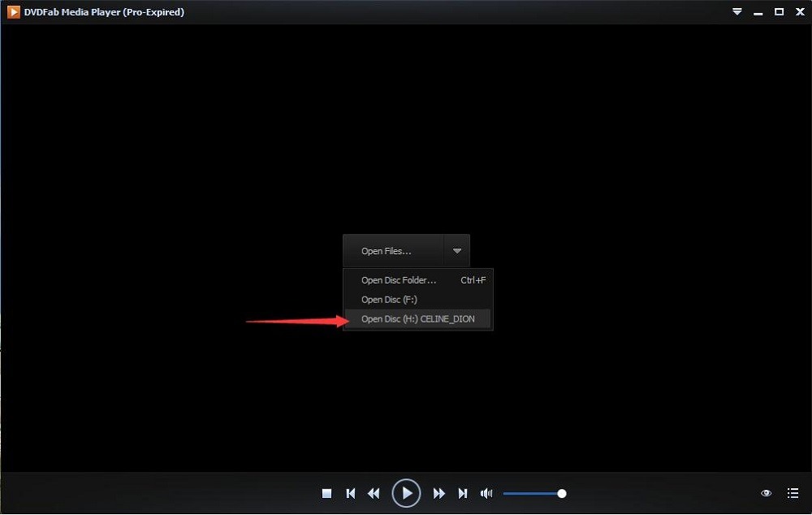Collapse the dropdown arrow beside Open Files

pyautogui.click(x=457, y=251)
